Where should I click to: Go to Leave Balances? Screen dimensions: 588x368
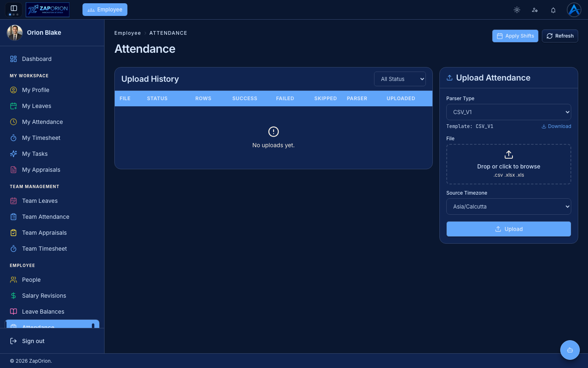52,312
